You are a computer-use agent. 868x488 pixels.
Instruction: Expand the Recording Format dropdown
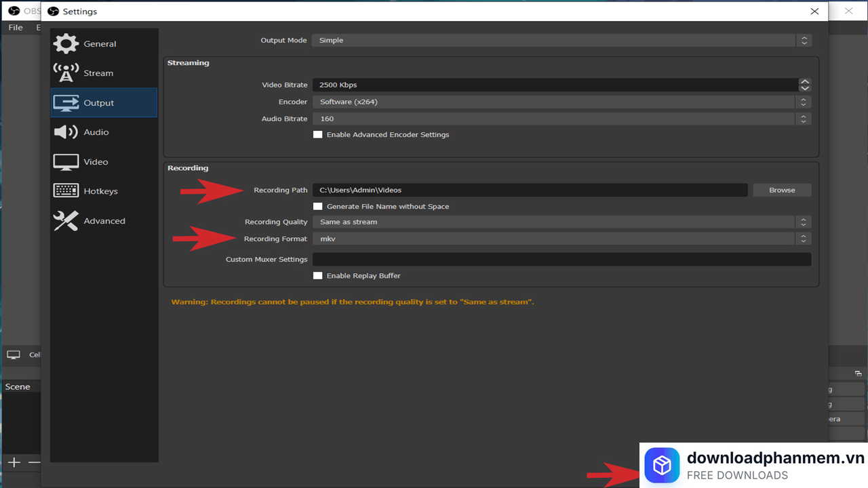(561, 239)
